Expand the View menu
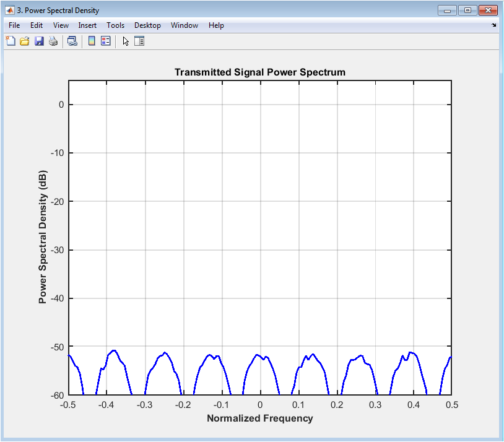504x442 pixels. pyautogui.click(x=61, y=25)
